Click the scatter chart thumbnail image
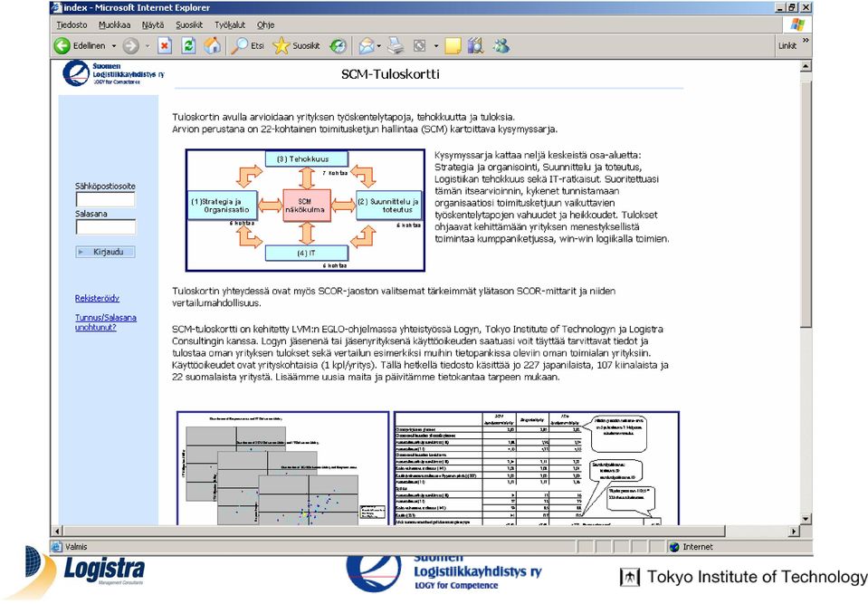The height and width of the screenshot is (604, 868). click(283, 468)
